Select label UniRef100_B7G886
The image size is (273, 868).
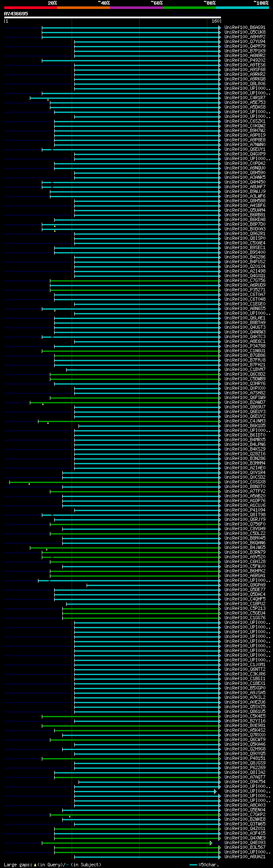point(245,356)
